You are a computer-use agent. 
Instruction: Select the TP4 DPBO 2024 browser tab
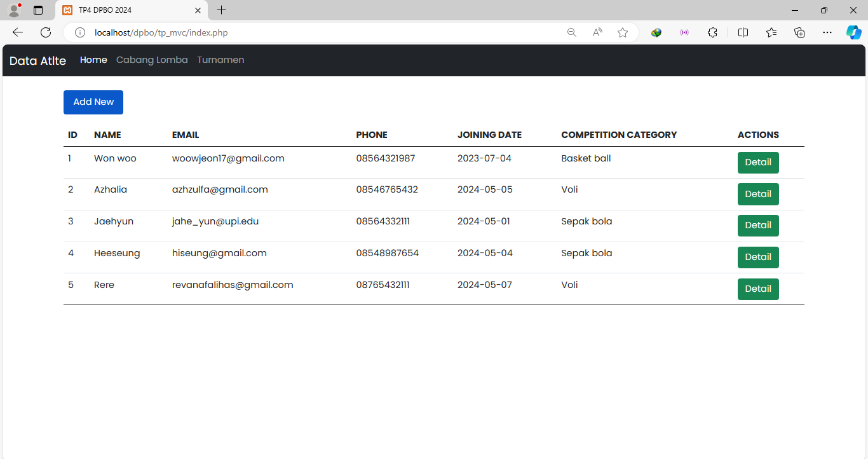(x=131, y=10)
